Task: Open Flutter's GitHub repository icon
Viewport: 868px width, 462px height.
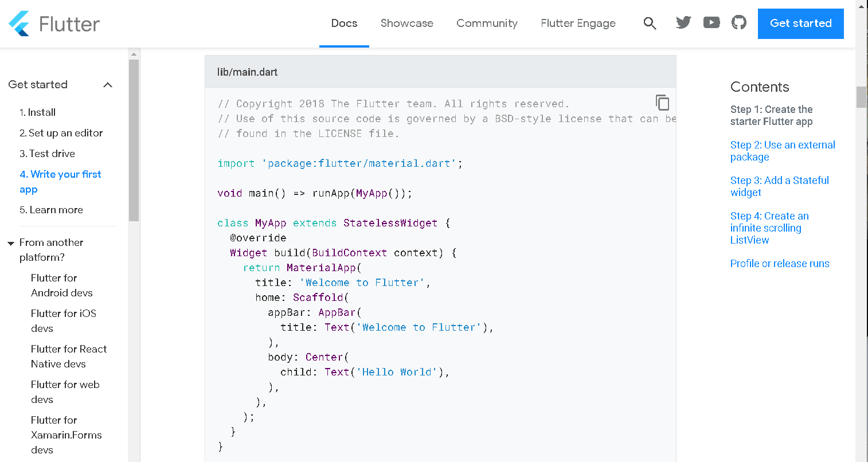Action: pyautogui.click(x=739, y=23)
